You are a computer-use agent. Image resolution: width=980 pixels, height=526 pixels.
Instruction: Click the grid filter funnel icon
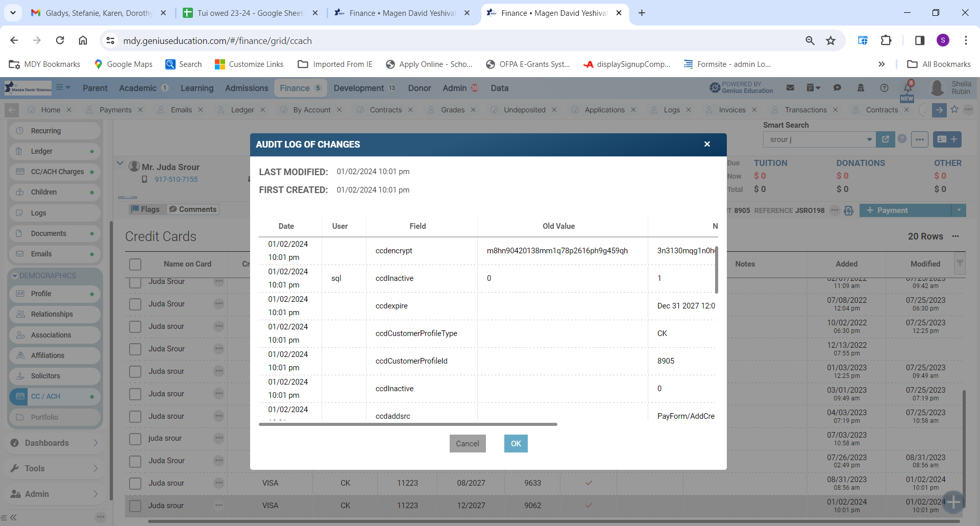pyautogui.click(x=960, y=264)
